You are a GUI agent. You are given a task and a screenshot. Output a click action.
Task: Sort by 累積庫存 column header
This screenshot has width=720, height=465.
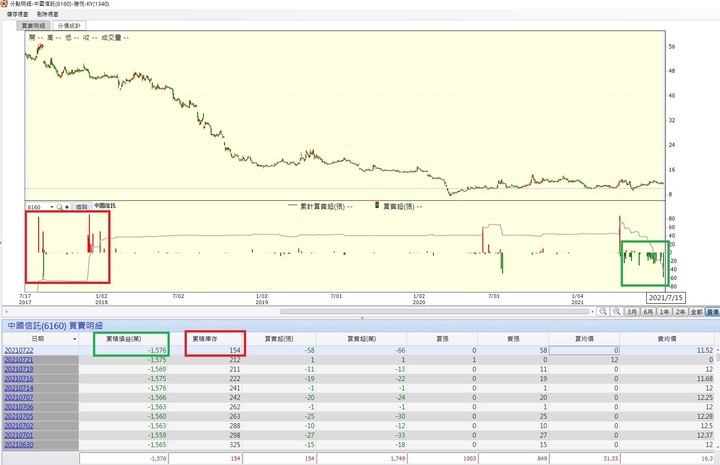coord(205,339)
